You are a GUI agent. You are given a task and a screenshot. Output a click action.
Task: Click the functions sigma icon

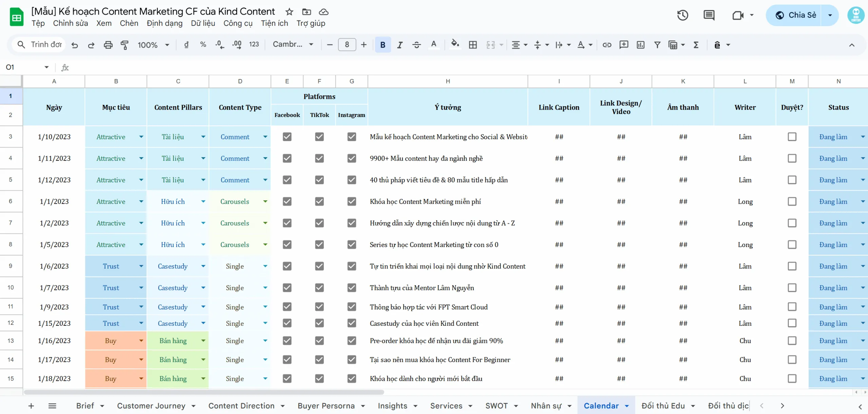coord(696,45)
